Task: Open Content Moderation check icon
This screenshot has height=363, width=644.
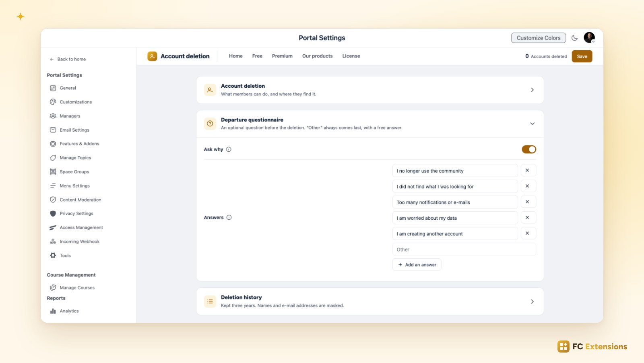Action: coord(53,200)
